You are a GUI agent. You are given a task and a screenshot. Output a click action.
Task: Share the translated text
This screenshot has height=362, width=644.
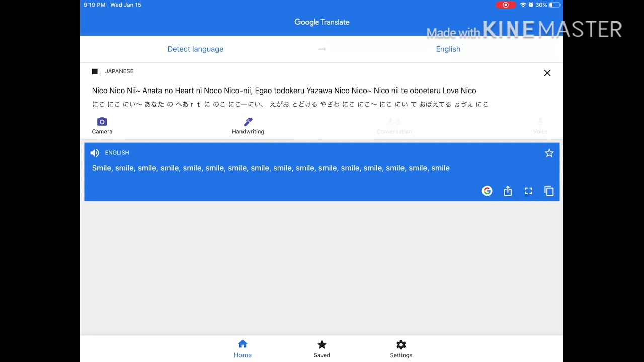coord(508,191)
